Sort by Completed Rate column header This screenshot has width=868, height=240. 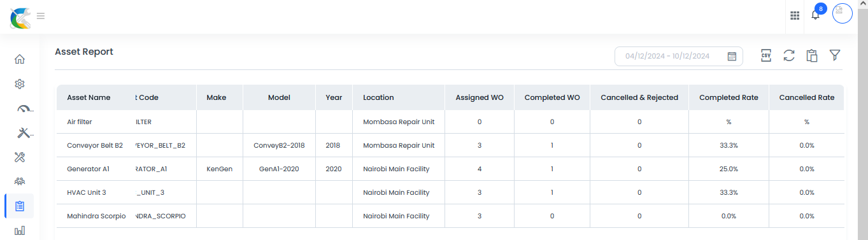729,97
